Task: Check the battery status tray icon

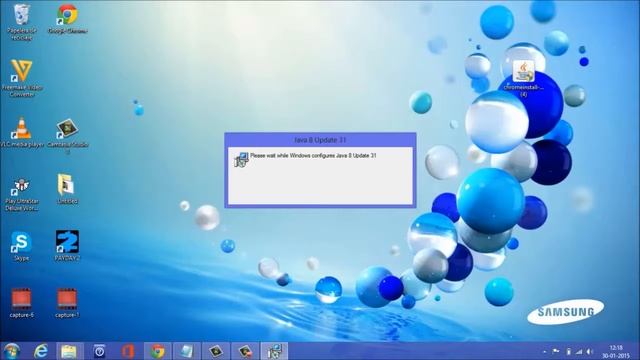Action: coord(568,351)
